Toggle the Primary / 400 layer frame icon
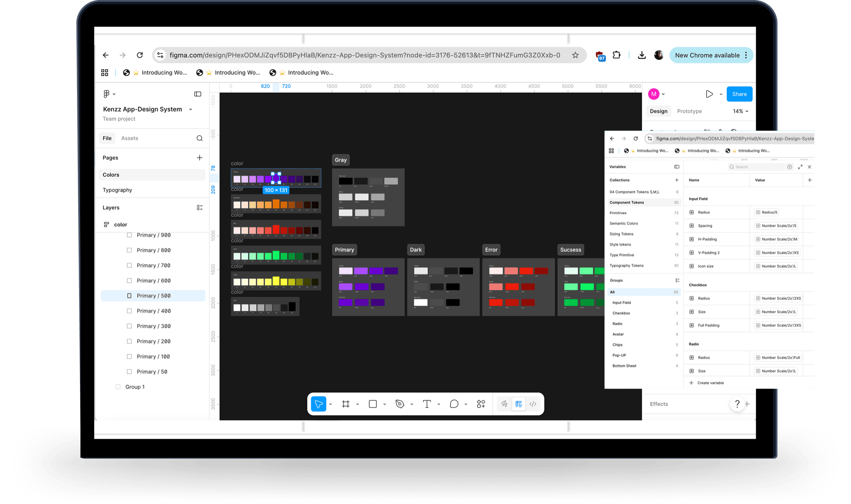This screenshot has height=504, width=851. (x=129, y=311)
